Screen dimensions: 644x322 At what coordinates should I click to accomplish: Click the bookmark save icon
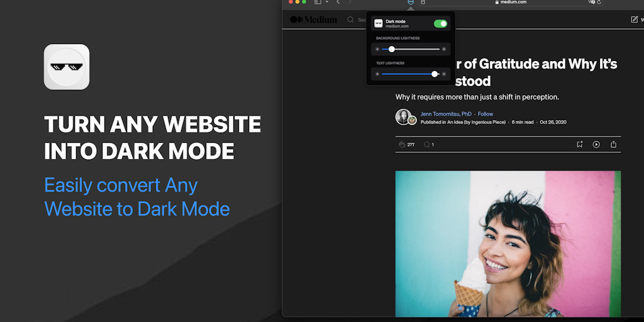[579, 145]
